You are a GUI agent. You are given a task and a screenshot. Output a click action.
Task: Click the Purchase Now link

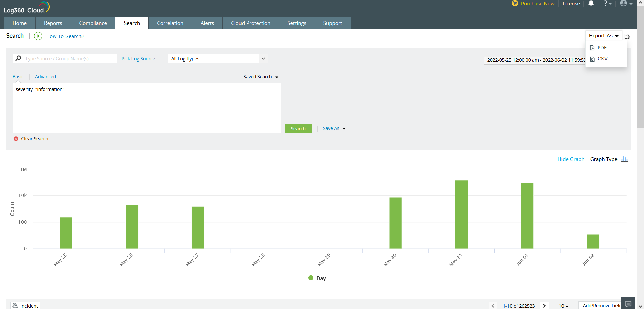[538, 3]
